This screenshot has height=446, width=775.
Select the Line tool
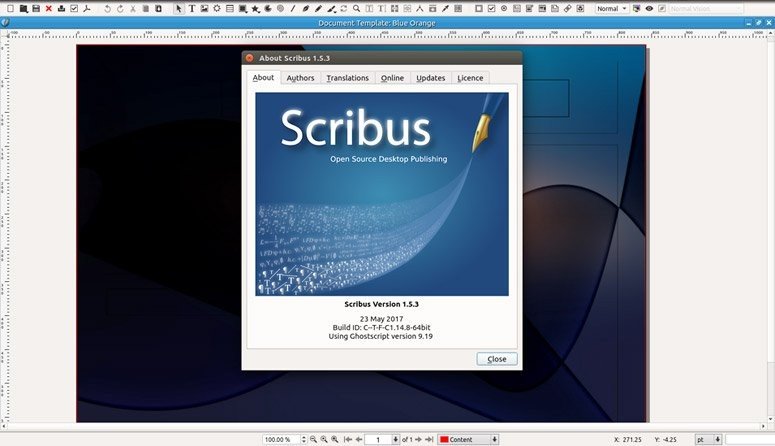click(293, 8)
